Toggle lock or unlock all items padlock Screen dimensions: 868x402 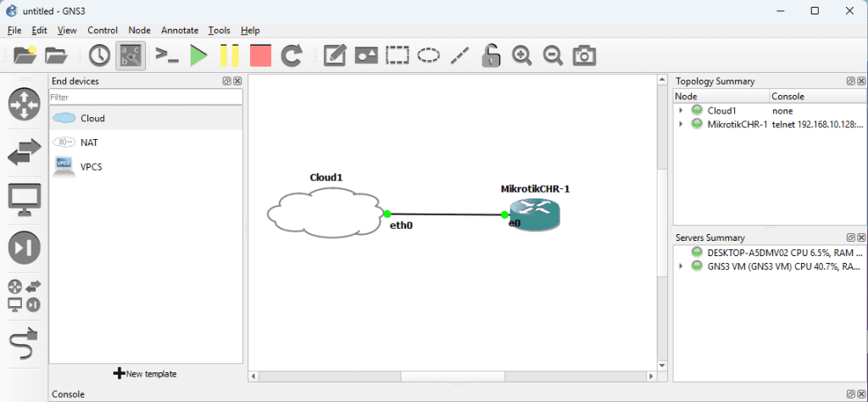[x=490, y=56]
